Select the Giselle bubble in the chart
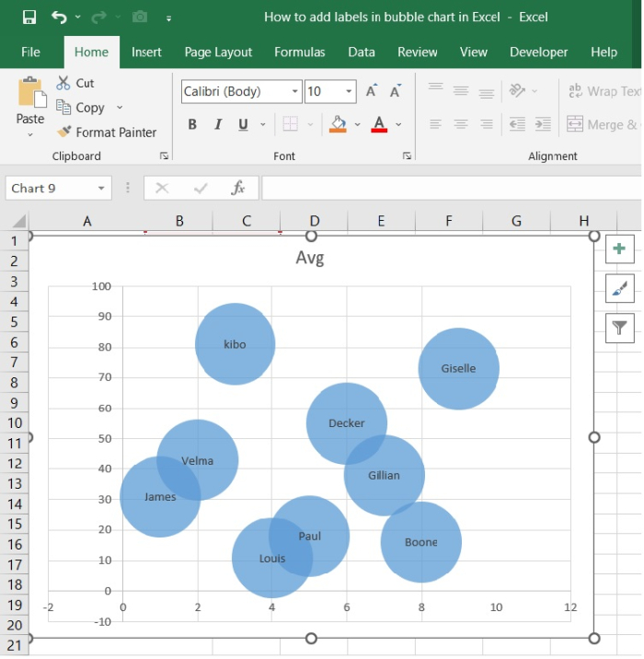Image resolution: width=644 pixels, height=659 pixels. (459, 369)
